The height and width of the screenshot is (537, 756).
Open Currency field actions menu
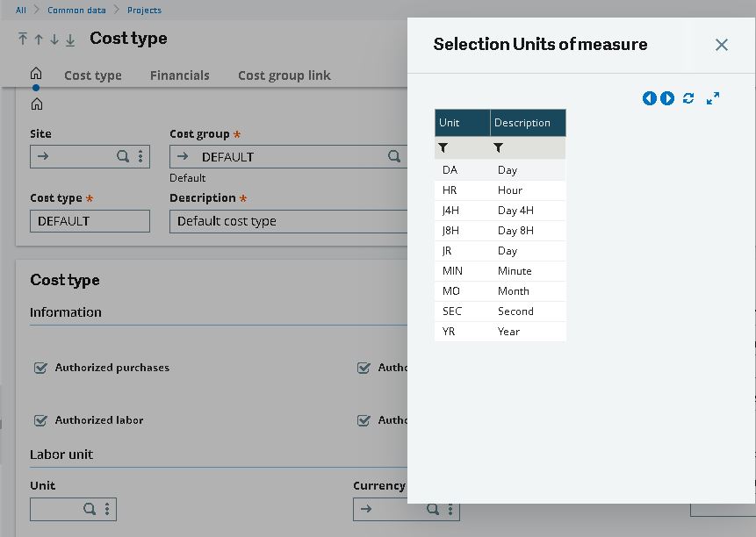(x=450, y=509)
